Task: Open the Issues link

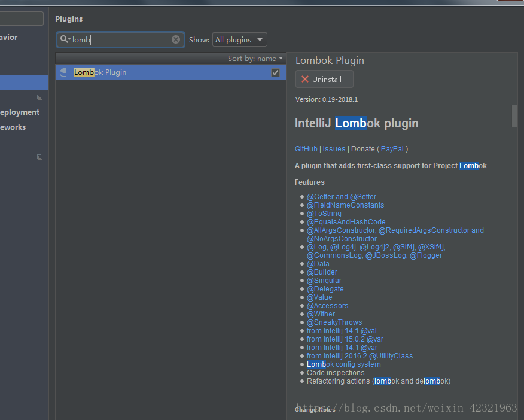Action: pyautogui.click(x=334, y=149)
